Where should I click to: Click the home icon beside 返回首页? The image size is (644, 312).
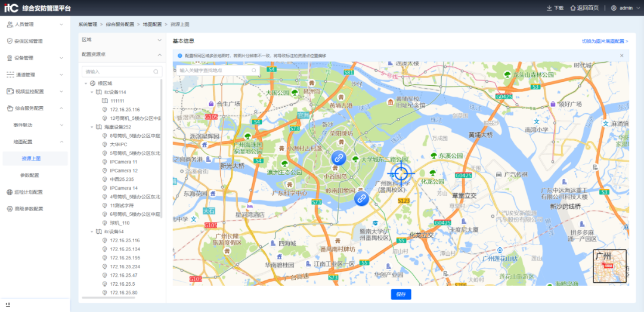click(573, 8)
